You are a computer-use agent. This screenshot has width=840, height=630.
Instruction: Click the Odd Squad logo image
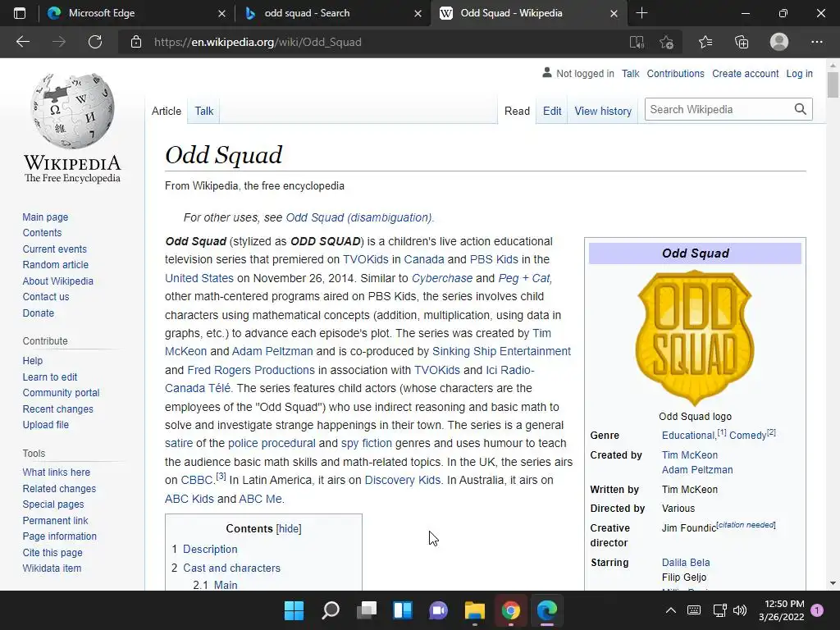pos(695,337)
